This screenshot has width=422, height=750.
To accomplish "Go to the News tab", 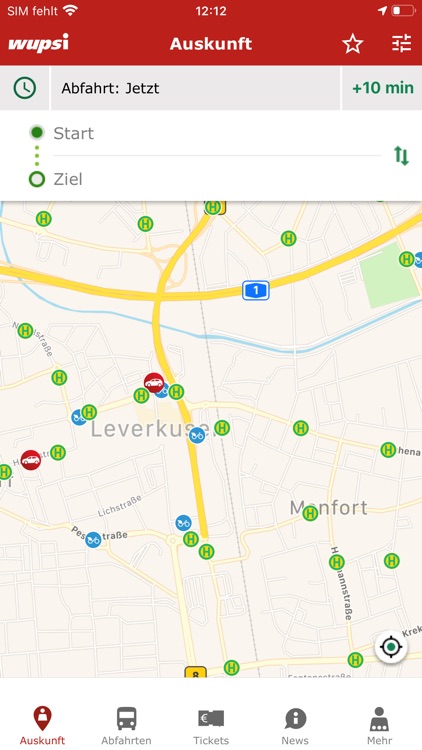I will (295, 726).
